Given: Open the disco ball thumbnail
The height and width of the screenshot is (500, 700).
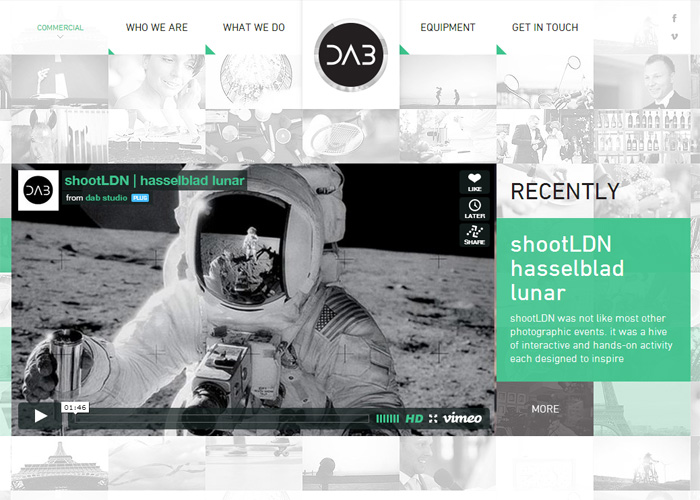Looking at the screenshot, I should (254, 81).
